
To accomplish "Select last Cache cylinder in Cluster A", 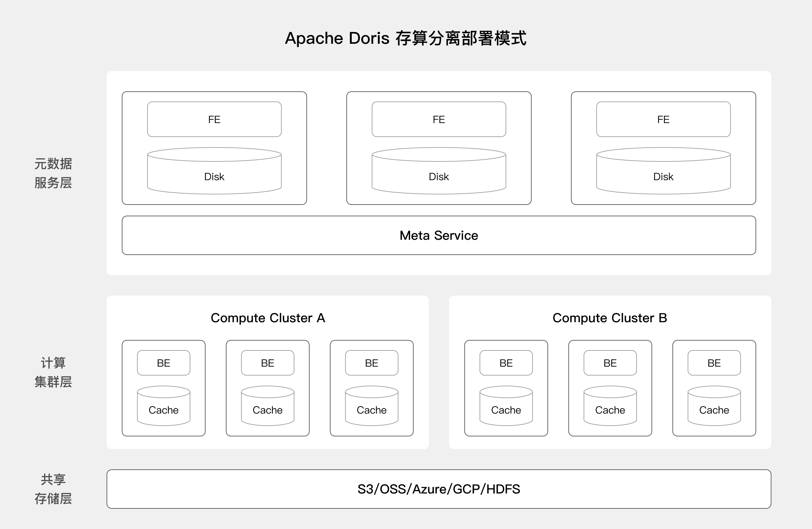I will (x=372, y=406).
